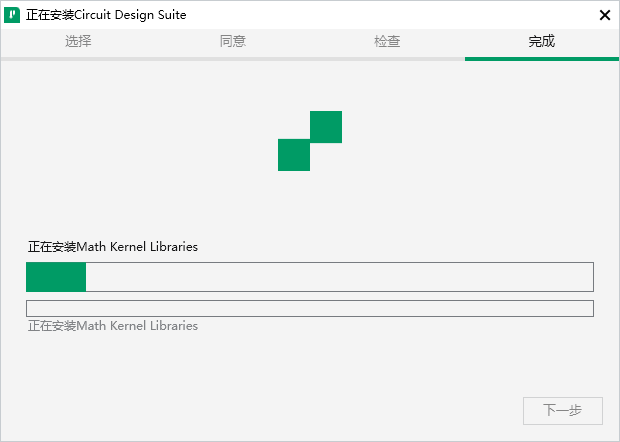Click the gray step indicator line under 同意

232,59
